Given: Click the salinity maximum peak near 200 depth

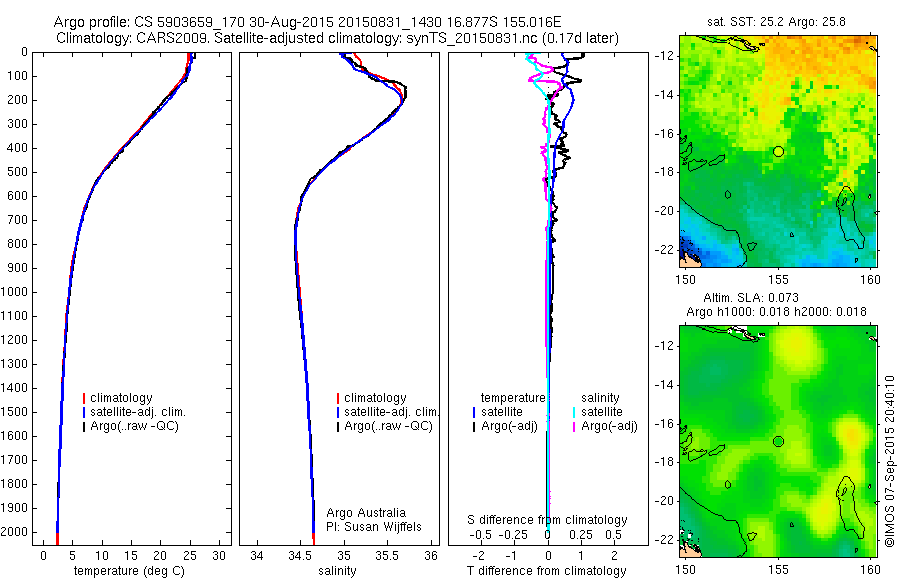Looking at the screenshot, I should [404, 95].
